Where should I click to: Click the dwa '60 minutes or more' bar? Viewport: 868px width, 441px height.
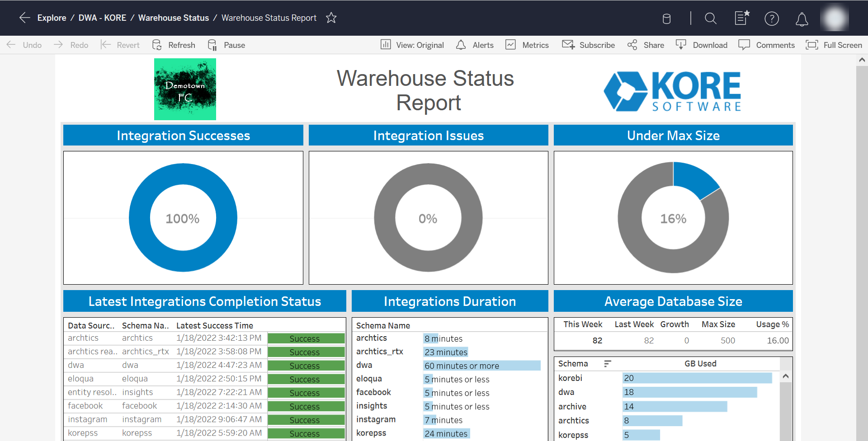coord(482,366)
